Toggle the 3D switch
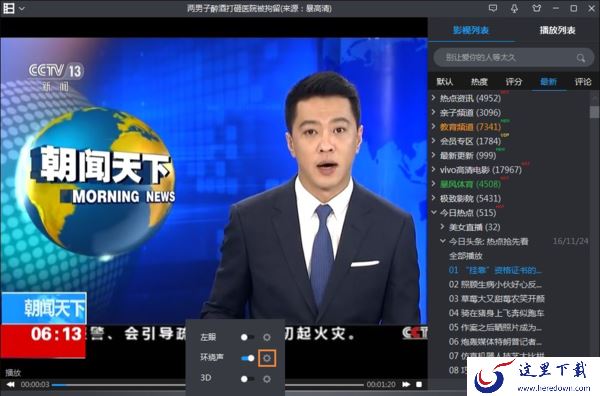600x396 pixels. coord(247,379)
